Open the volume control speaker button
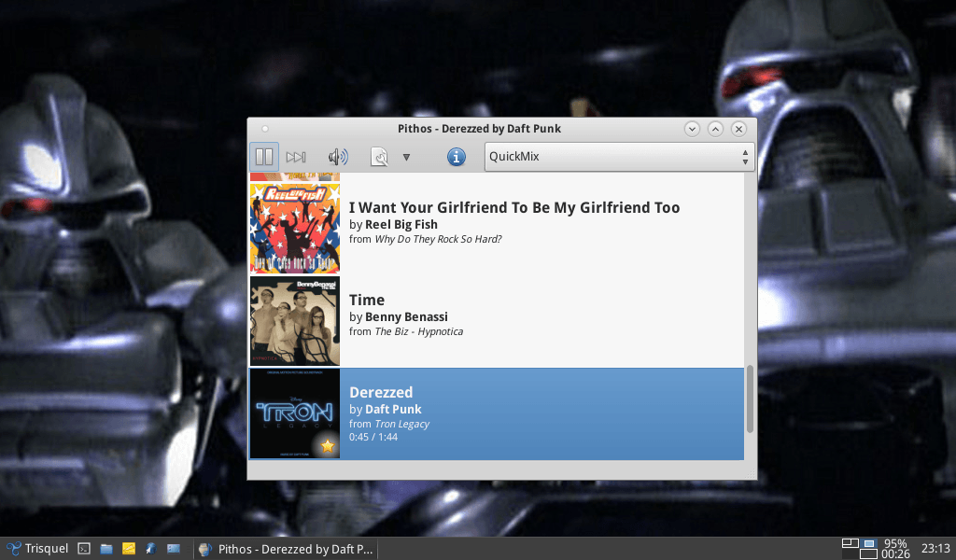The width and height of the screenshot is (956, 560). [x=338, y=157]
